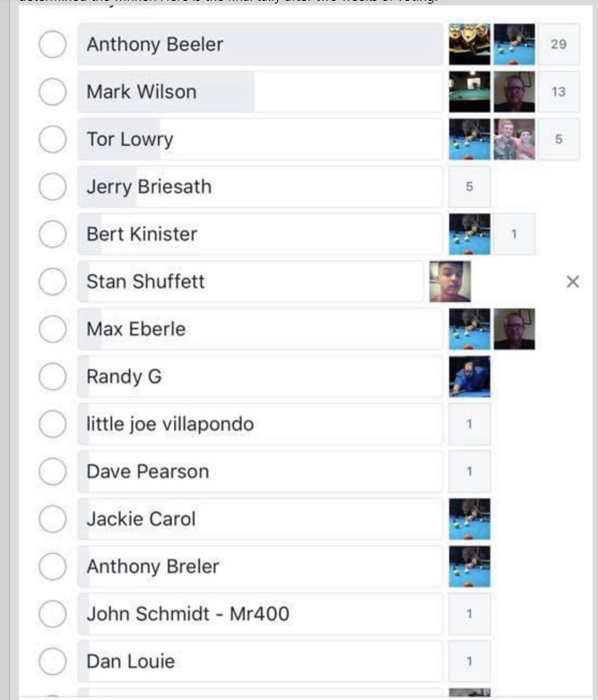Click the Dave Pearson poll option bar

[x=260, y=471]
